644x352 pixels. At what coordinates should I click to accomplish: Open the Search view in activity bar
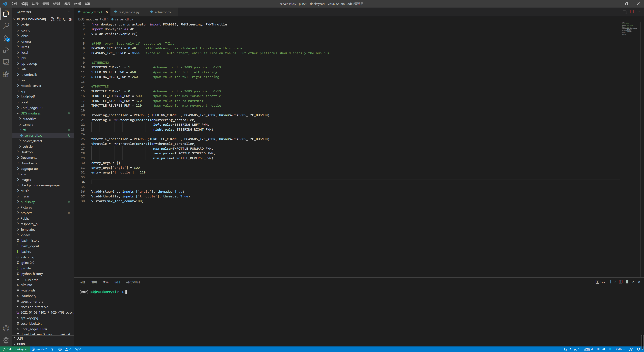(x=6, y=25)
